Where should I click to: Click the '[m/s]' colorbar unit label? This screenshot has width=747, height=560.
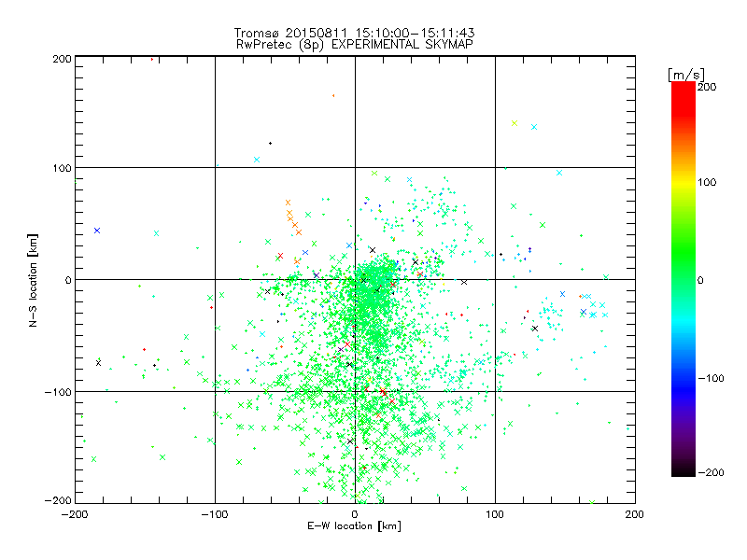tap(685, 75)
